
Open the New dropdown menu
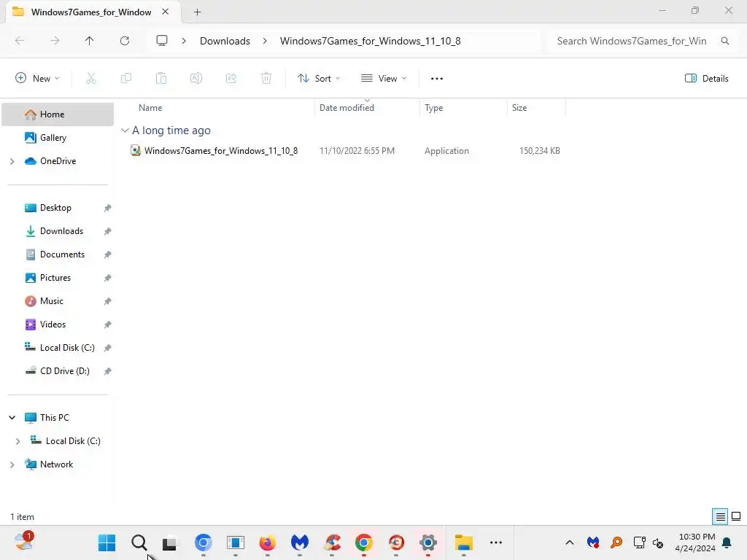[x=37, y=79]
